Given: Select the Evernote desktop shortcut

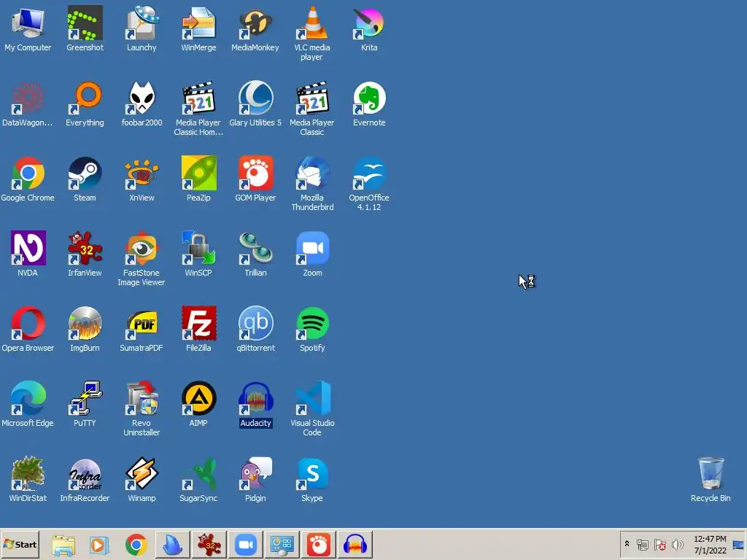Looking at the screenshot, I should pos(369,104).
